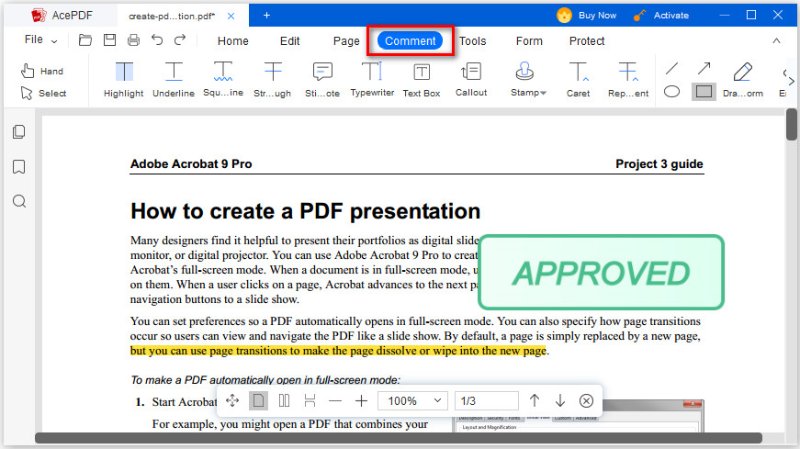Click the yellow highlighted text annotation

(339, 351)
